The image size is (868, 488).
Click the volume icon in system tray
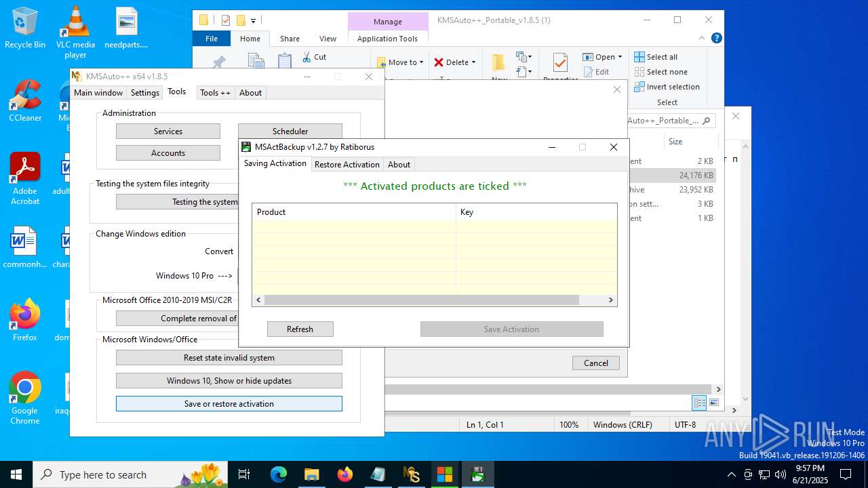point(781,474)
